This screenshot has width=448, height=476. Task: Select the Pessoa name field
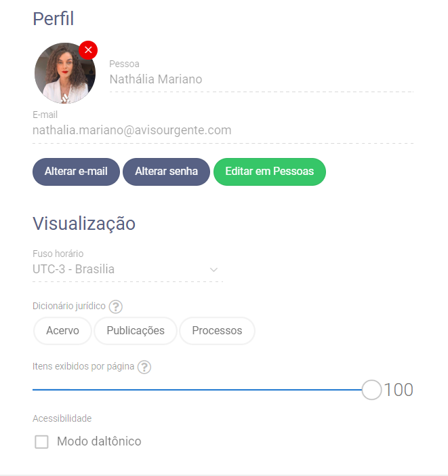(x=262, y=79)
